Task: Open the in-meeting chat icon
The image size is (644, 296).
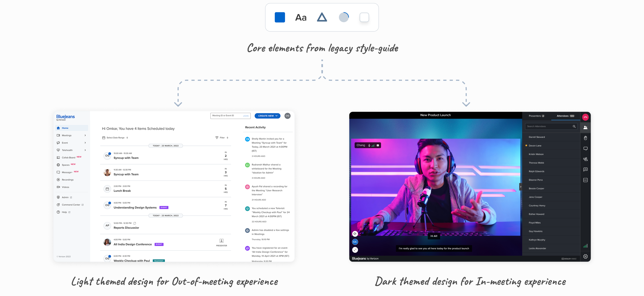Action: [x=585, y=148]
